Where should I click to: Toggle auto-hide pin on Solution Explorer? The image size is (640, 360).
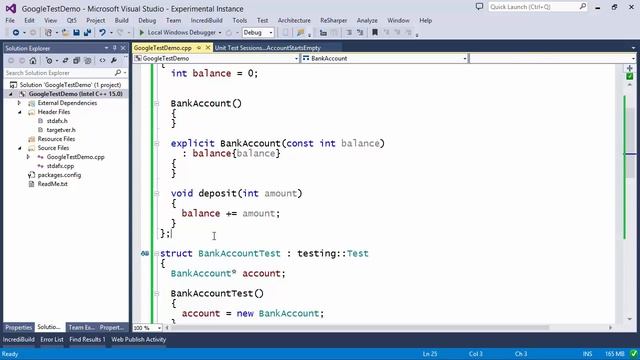click(115, 48)
